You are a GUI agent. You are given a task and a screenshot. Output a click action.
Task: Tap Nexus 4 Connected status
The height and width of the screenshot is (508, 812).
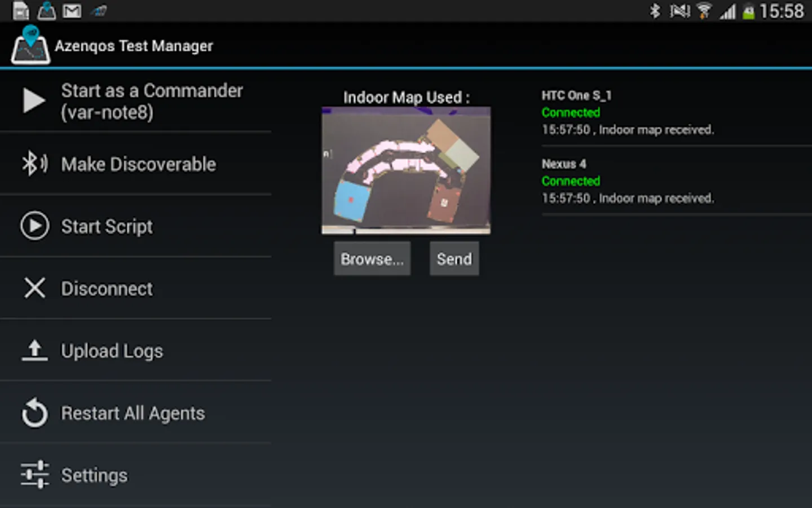tap(571, 181)
